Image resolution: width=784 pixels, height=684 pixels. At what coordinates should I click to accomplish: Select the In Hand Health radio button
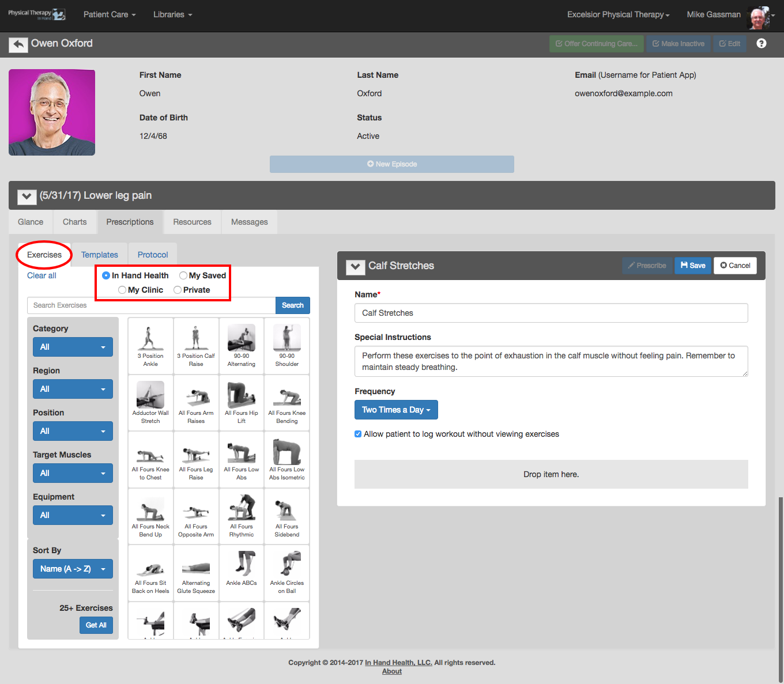[x=106, y=275]
